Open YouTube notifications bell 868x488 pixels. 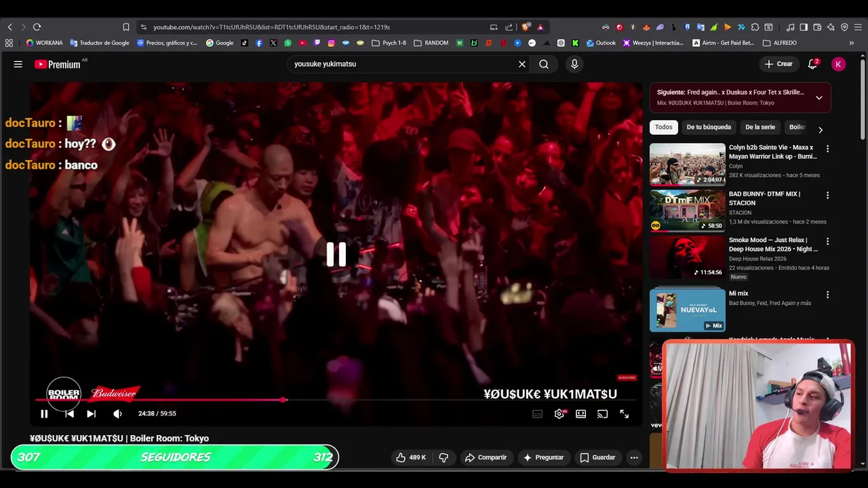pos(812,64)
